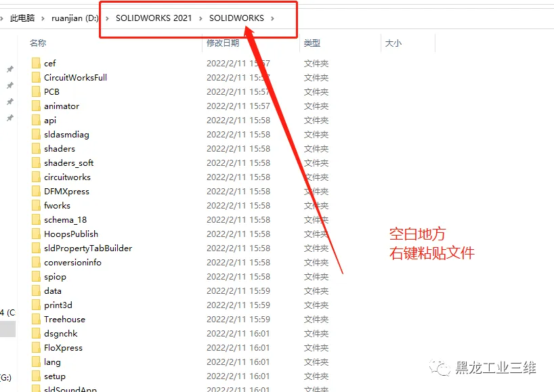Screen dimensions: 554x392
Task: Click the SOLIDWORKS breadcrumb segment
Action: pyautogui.click(x=236, y=18)
